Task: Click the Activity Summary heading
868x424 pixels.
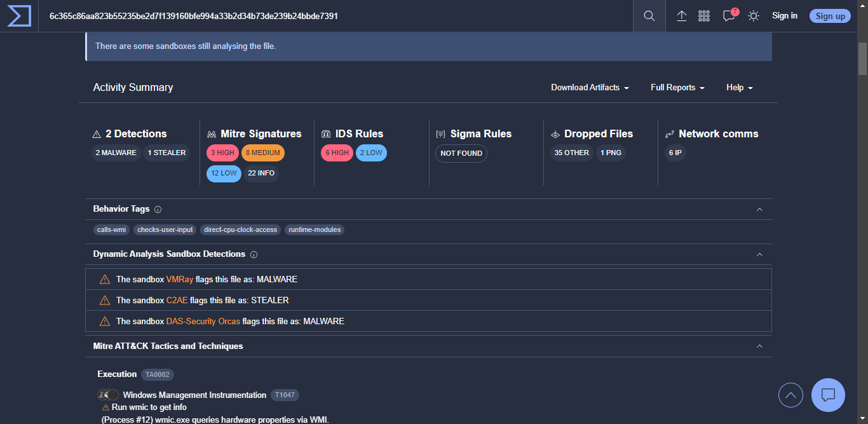Action: (x=133, y=88)
